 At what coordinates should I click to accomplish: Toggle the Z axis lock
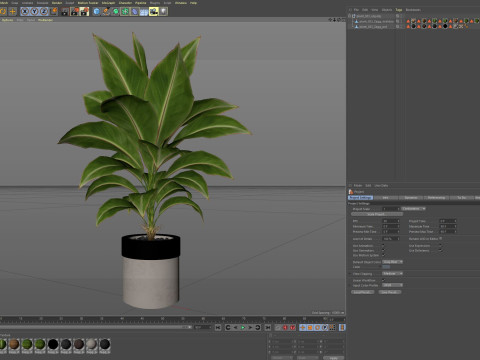(x=44, y=12)
